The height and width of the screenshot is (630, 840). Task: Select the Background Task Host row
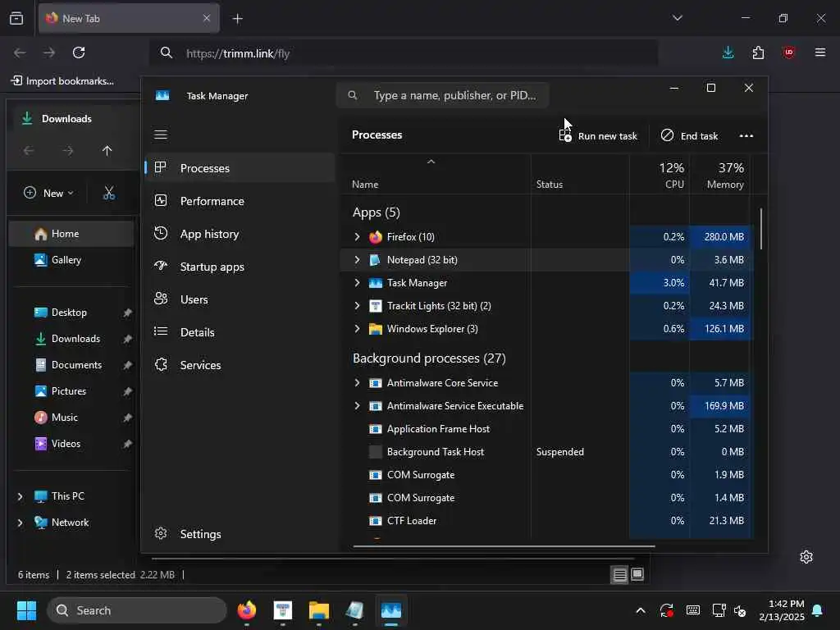click(546, 452)
